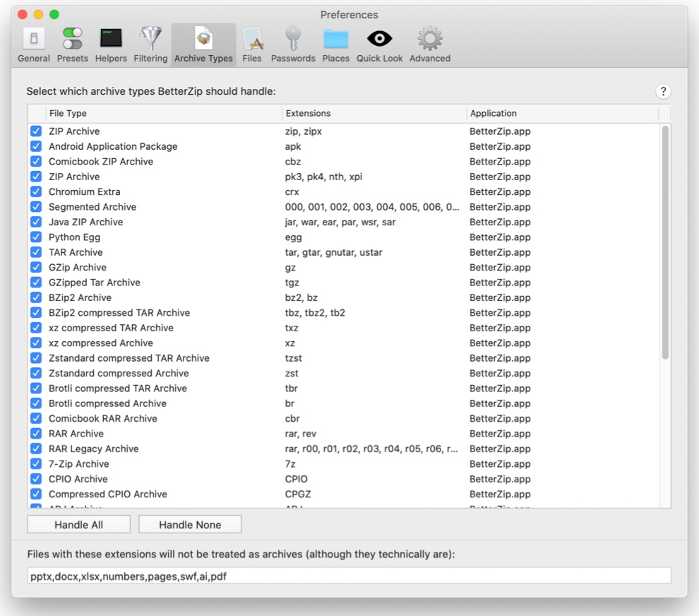Disable handling of Chromium Extra
Viewport: 699px width, 616px height.
tap(36, 192)
